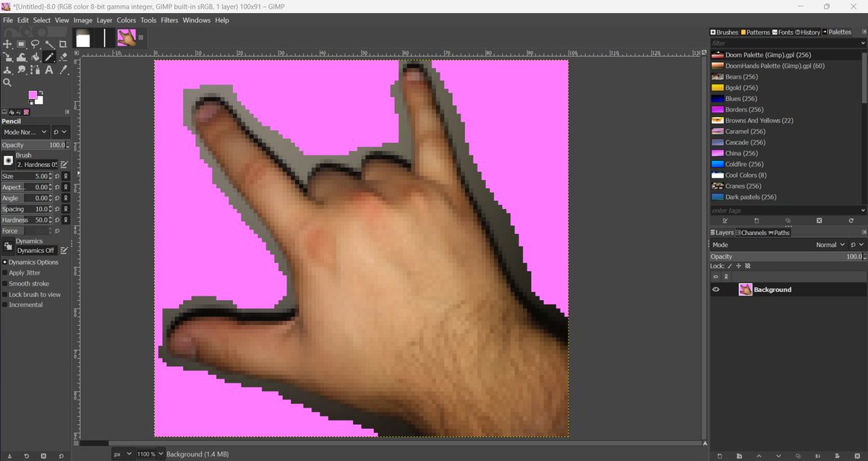Select the Fuzzy Select wand tool
The height and width of the screenshot is (461, 868).
click(48, 44)
